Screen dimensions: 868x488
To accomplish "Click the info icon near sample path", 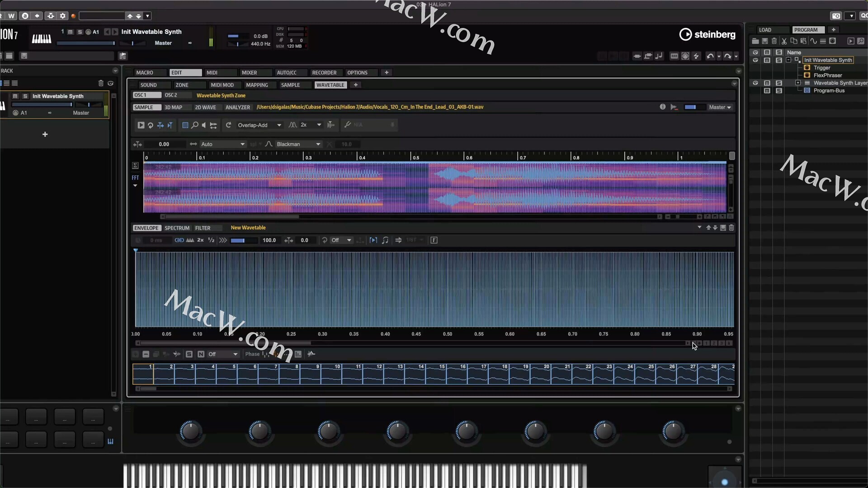I will tap(662, 107).
